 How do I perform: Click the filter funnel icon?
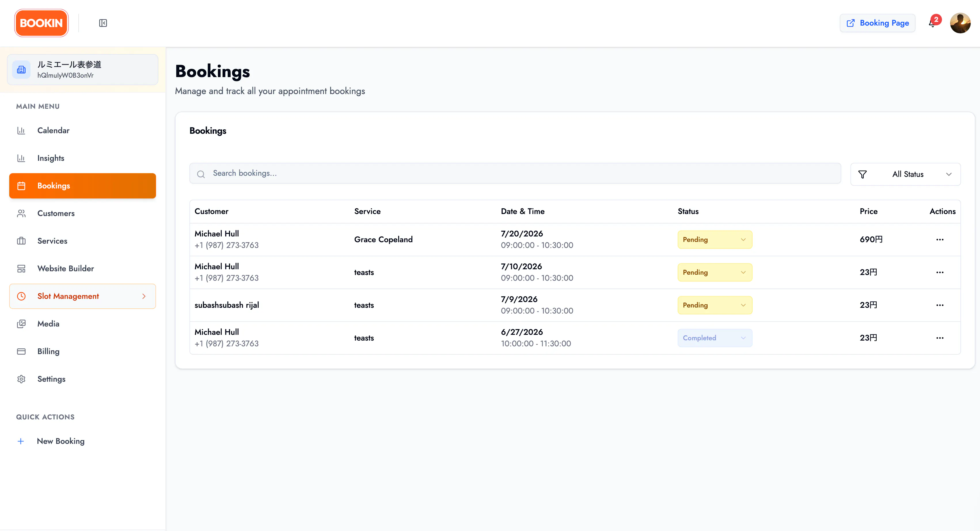(x=863, y=175)
